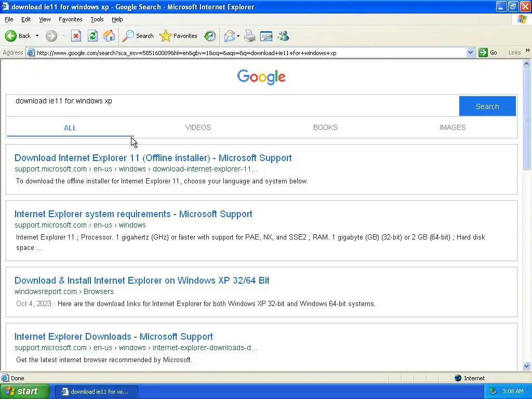Viewport: 532px width, 399px height.
Task: Click the blue Search button
Action: (x=487, y=106)
